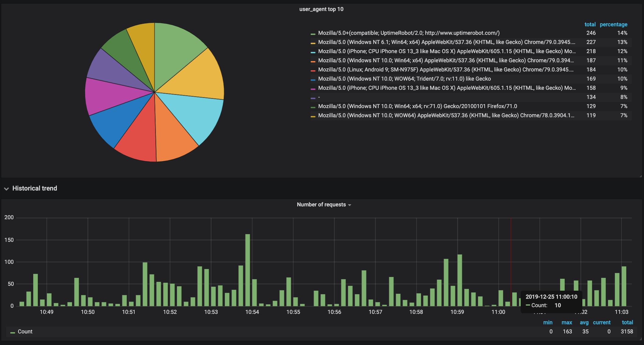Click the Count series legend color icon
This screenshot has width=644, height=345.
(x=13, y=332)
